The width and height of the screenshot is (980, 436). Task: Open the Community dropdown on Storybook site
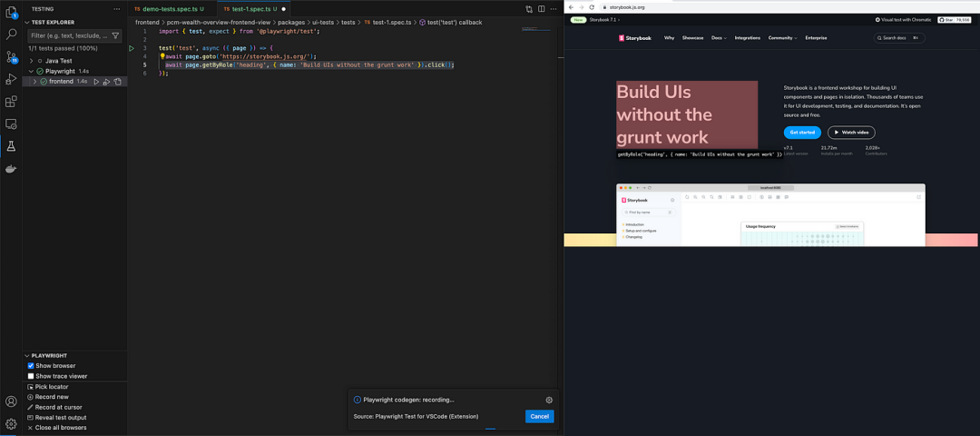[x=782, y=38]
